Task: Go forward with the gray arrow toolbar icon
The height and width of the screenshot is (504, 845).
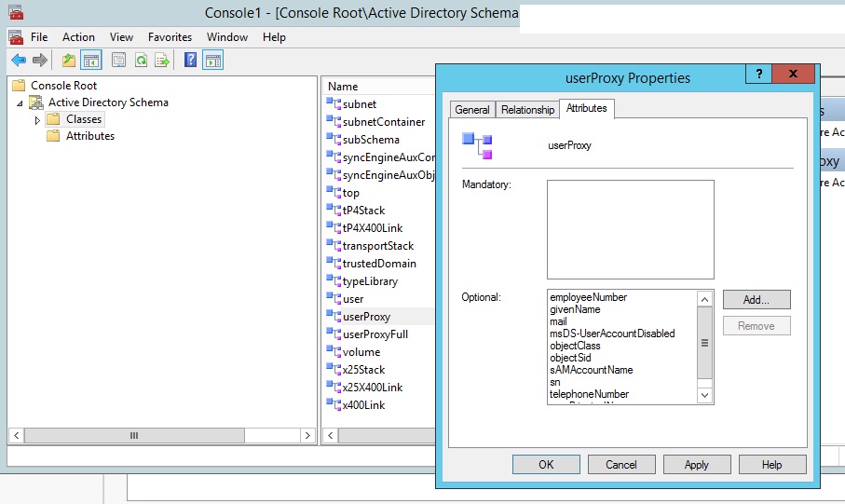Action: (40, 60)
